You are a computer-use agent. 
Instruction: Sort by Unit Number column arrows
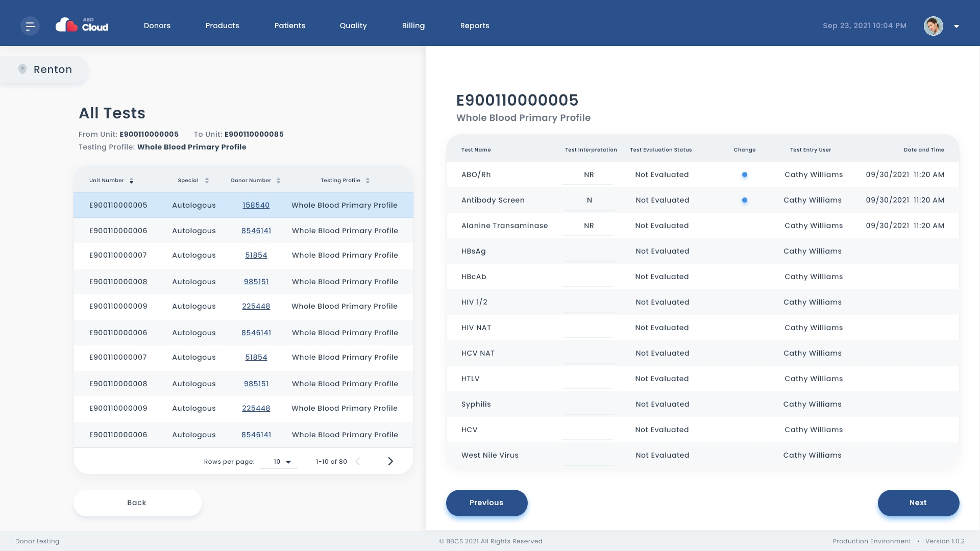tap(131, 181)
